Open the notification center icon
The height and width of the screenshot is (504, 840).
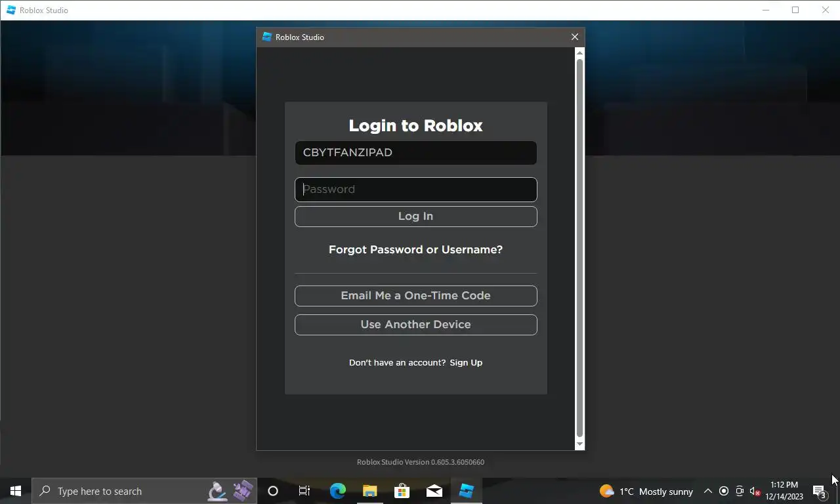tap(820, 491)
